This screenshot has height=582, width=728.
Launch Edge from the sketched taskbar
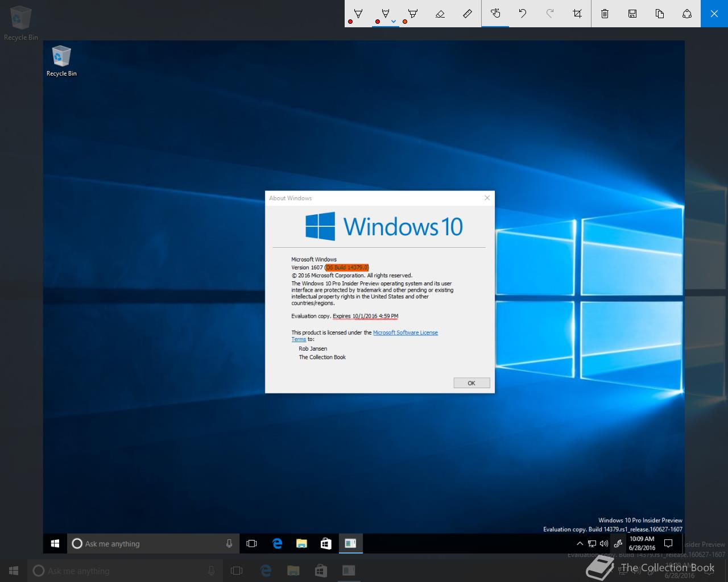tap(277, 544)
